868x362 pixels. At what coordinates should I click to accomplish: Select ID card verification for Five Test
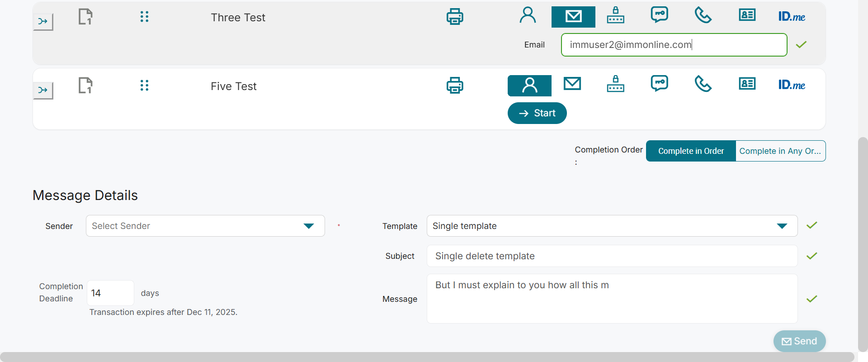(x=747, y=84)
